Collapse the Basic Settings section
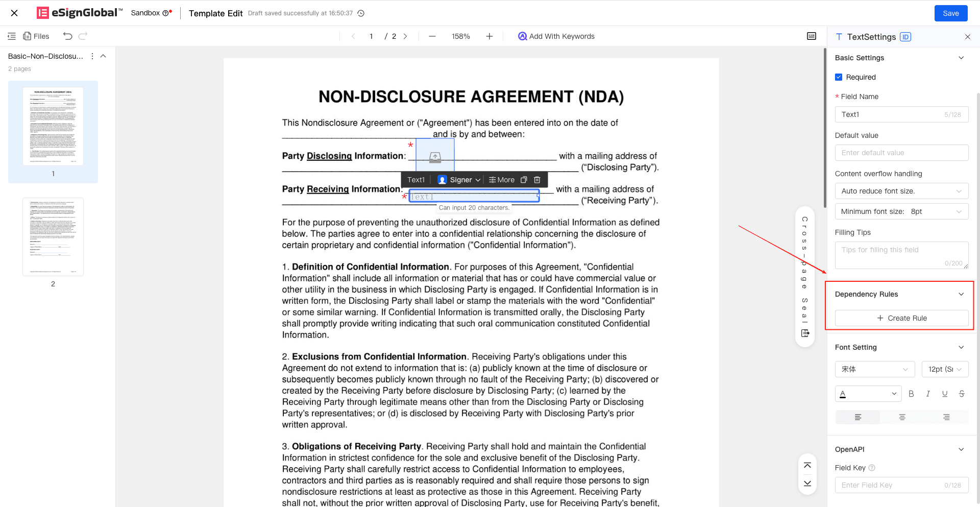This screenshot has height=507, width=980. pos(961,58)
